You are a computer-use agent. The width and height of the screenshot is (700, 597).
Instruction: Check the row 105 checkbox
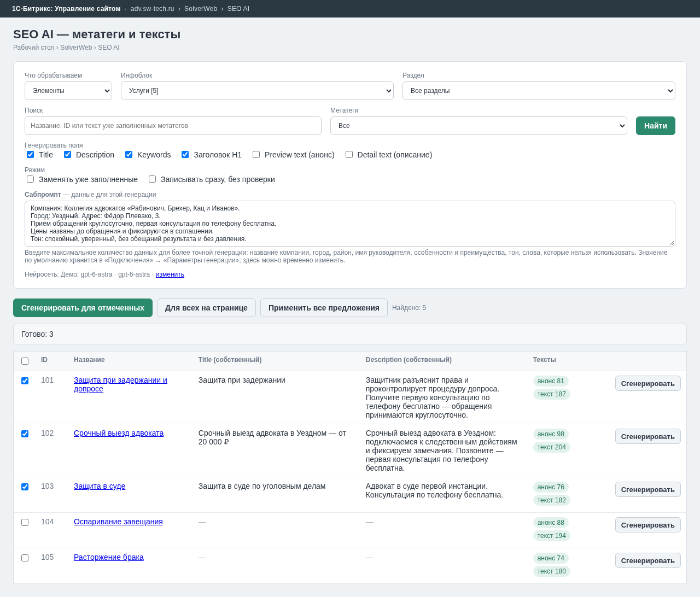click(x=25, y=558)
